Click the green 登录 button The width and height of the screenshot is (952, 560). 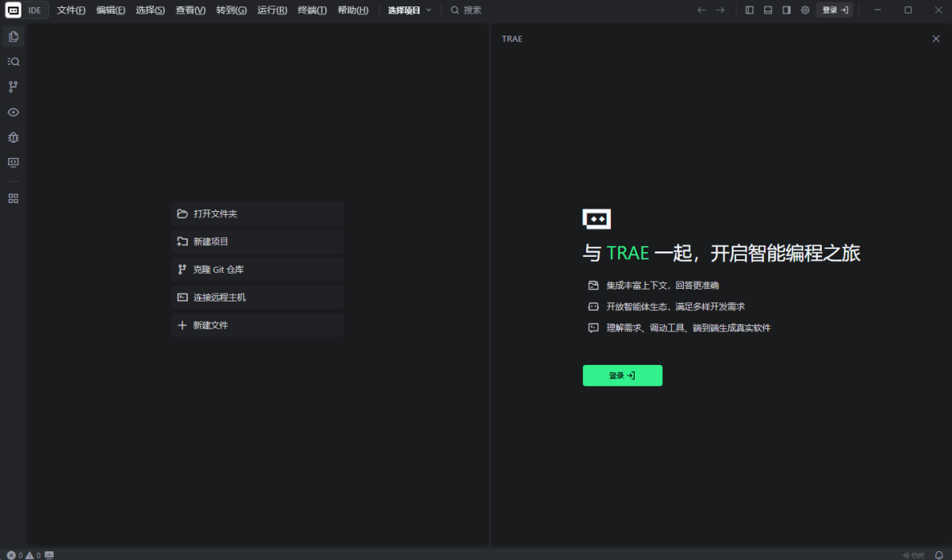point(623,376)
